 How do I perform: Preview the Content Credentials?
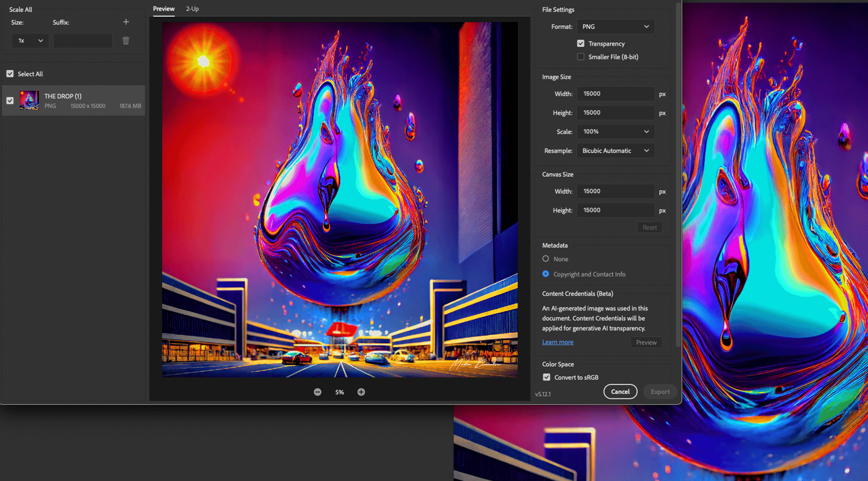(646, 342)
